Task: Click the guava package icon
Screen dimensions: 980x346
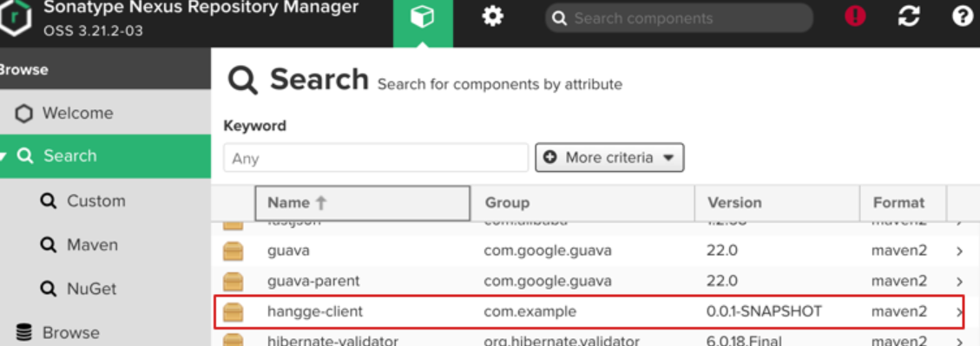Action: pos(233,251)
